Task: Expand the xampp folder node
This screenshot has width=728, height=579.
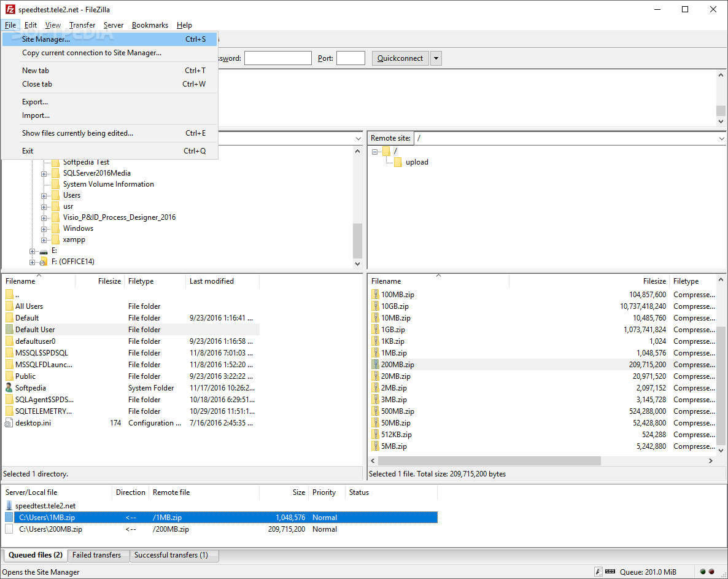Action: tap(44, 240)
